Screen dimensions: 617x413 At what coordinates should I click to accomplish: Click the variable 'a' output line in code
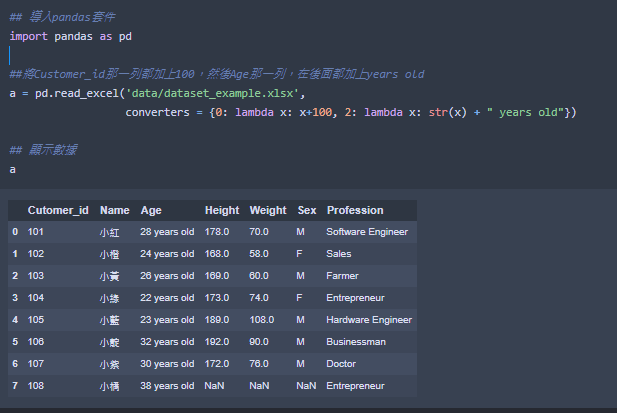click(x=13, y=170)
